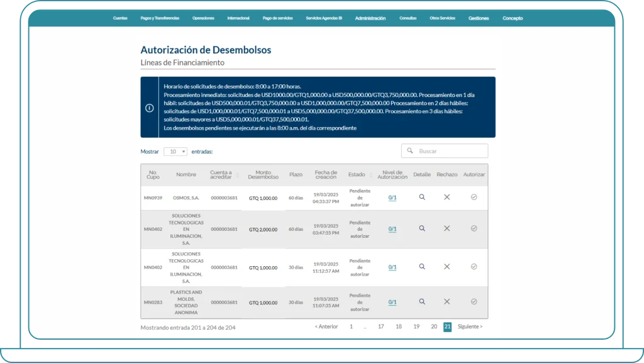Reject the GTQ 2,000.00 disbursement
Image resolution: width=644 pixels, height=363 pixels.
(x=447, y=228)
